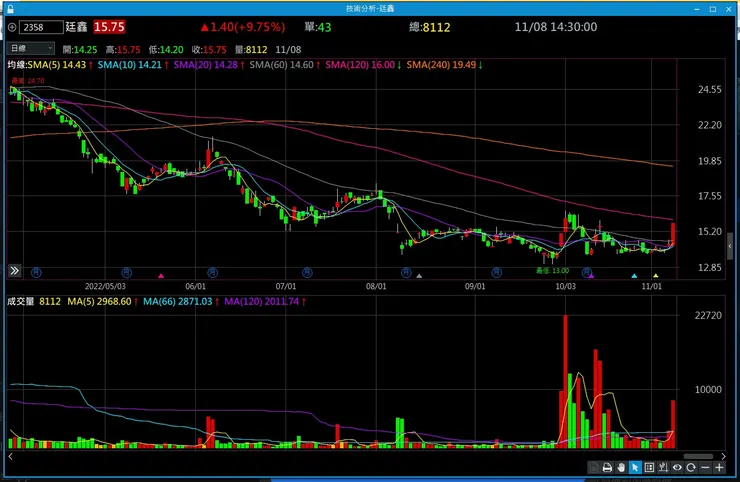Click the circled plus icon beside stock code
The image size is (740, 482).
tap(12, 27)
